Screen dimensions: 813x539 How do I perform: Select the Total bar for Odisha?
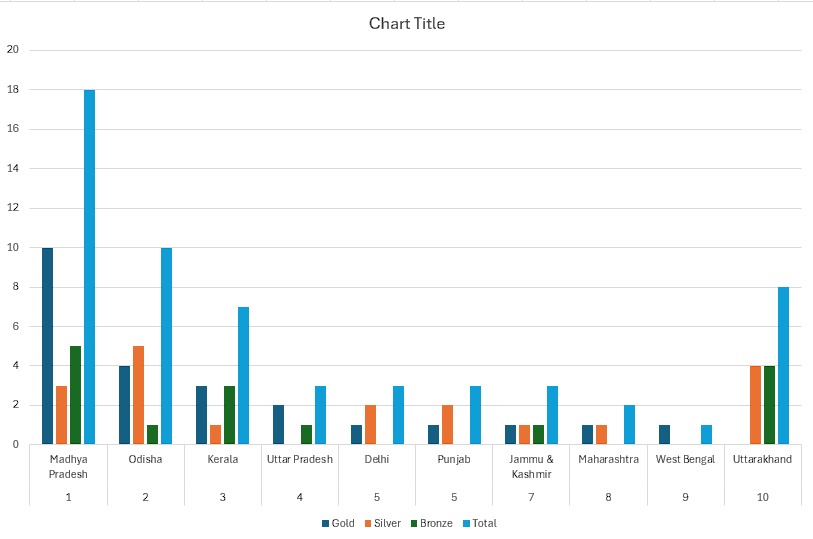click(x=166, y=345)
